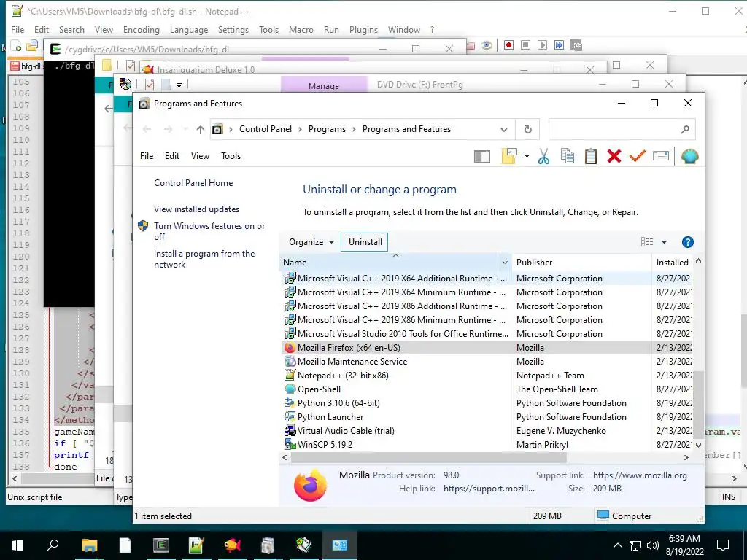Screen dimensions: 747x560
Task: Open the folder options icon dropdown arrow
Action: [x=527, y=156]
